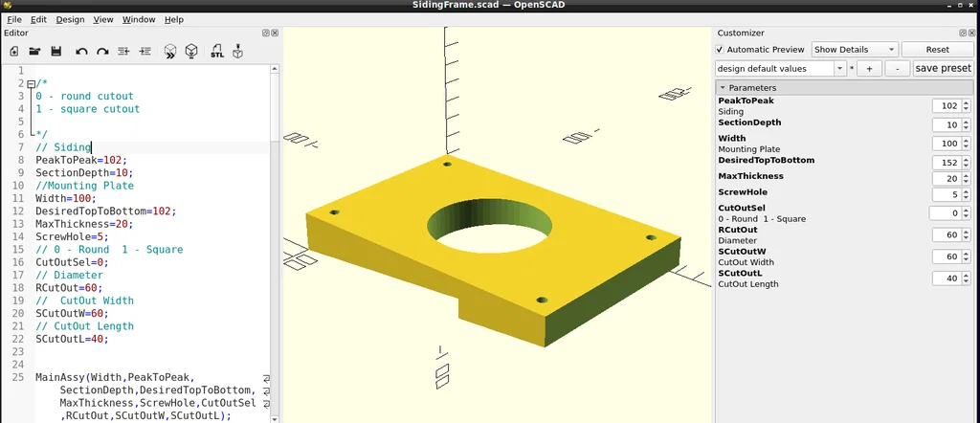Click the '0 - Round 1 - Square' description
Screen dimensions: 980x423
coord(762,219)
